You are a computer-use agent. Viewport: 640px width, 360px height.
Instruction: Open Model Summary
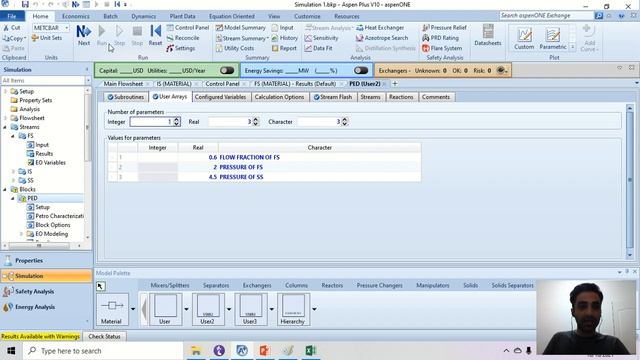tap(241, 27)
